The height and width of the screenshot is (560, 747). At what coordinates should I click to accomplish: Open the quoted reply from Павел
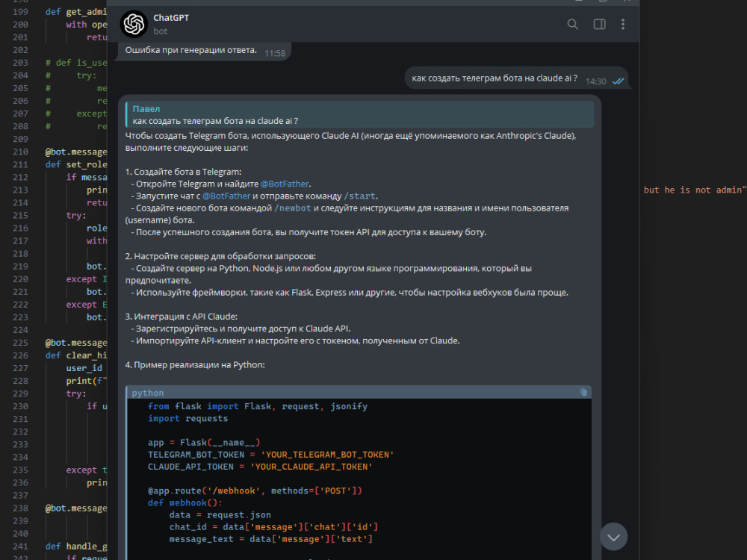(360, 115)
